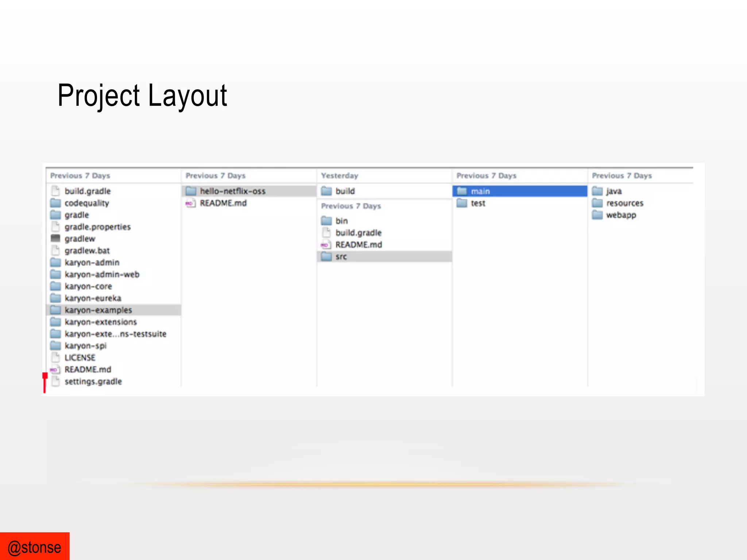The width and height of the screenshot is (747, 560).
Task: Click the main folder icon
Action: [462, 191]
